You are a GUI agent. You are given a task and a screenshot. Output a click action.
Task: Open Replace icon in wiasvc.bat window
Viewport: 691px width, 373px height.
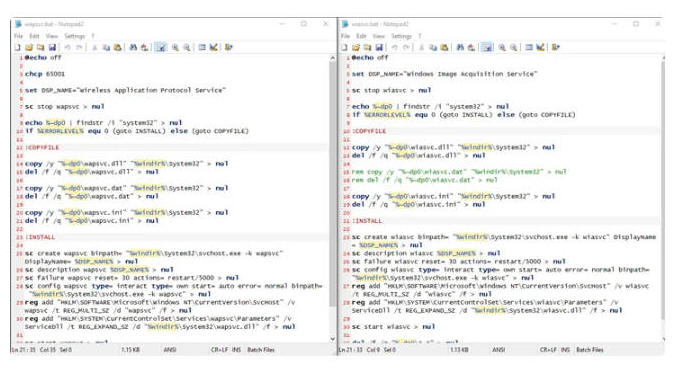[472, 47]
